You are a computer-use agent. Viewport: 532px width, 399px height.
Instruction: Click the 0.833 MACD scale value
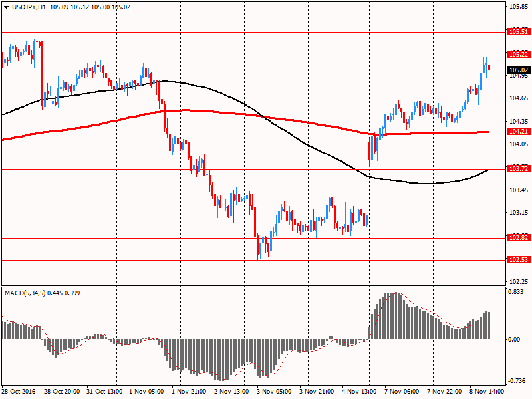coord(516,292)
